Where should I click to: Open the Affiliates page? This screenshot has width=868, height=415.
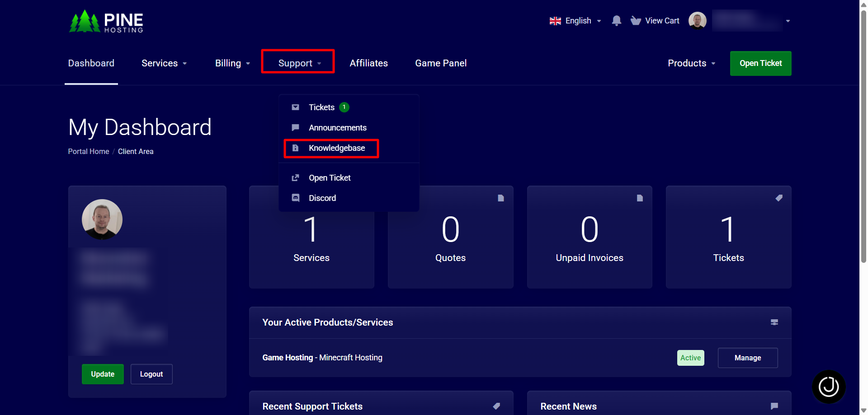(x=368, y=63)
